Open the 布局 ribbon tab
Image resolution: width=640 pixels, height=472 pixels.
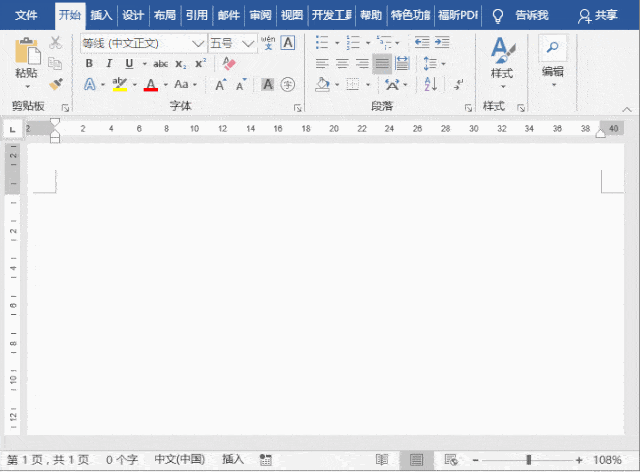(x=165, y=16)
